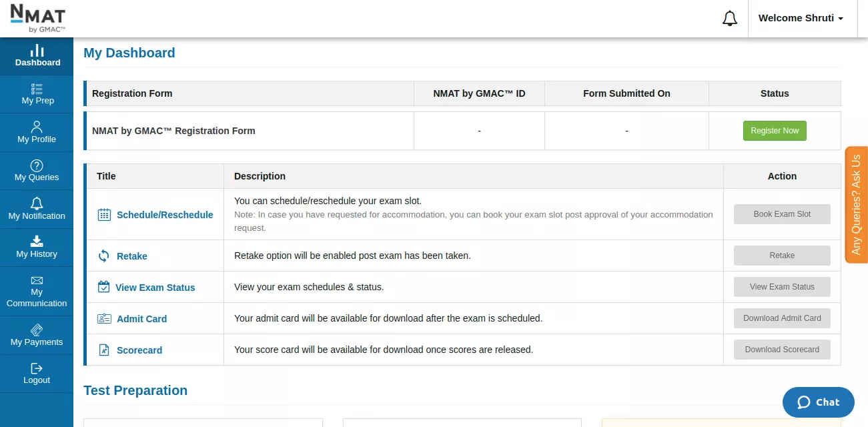Click the My Payments ticket icon

click(x=37, y=330)
